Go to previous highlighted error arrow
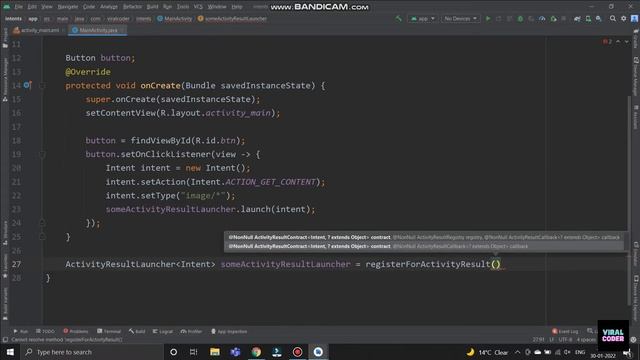640x360 pixels. coord(618,42)
